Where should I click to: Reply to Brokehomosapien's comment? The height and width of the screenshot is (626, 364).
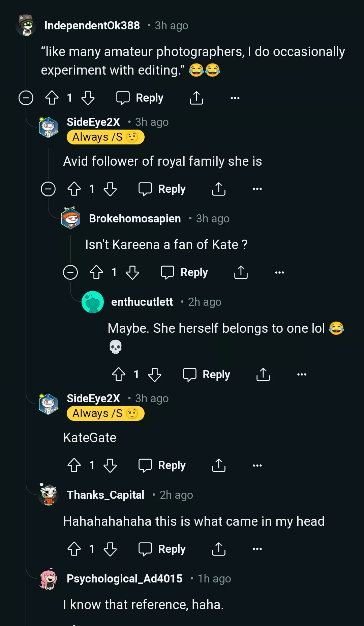click(x=184, y=272)
